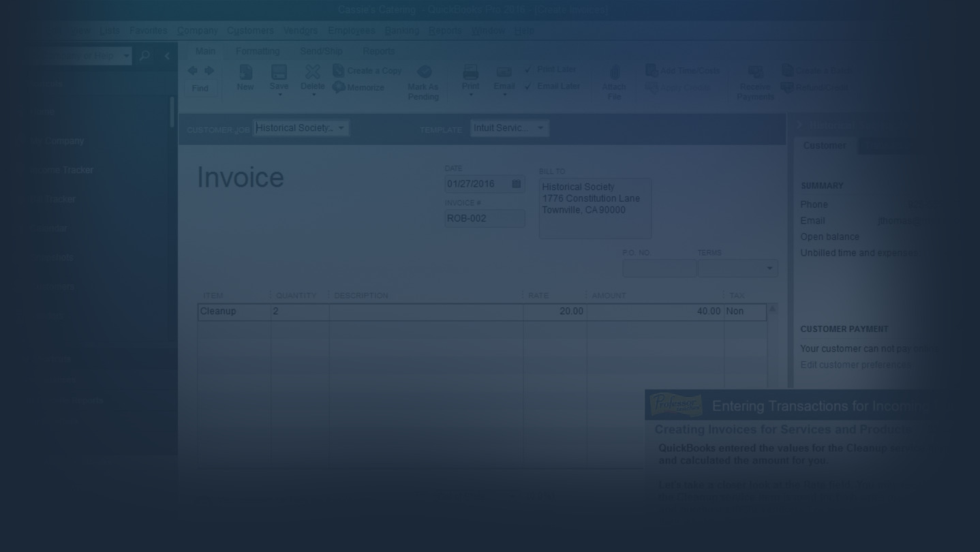The width and height of the screenshot is (980, 552).
Task: Select the Customer tab in side panel
Action: [825, 146]
